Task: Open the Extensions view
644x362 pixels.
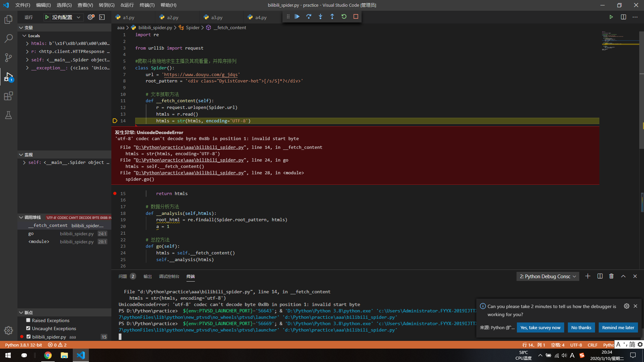Action: [x=8, y=96]
